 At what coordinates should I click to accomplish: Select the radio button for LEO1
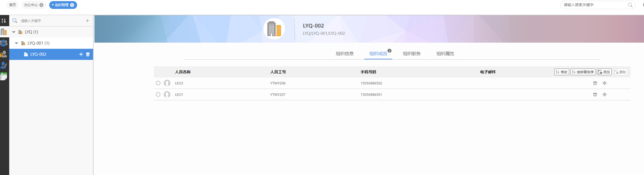(158, 94)
